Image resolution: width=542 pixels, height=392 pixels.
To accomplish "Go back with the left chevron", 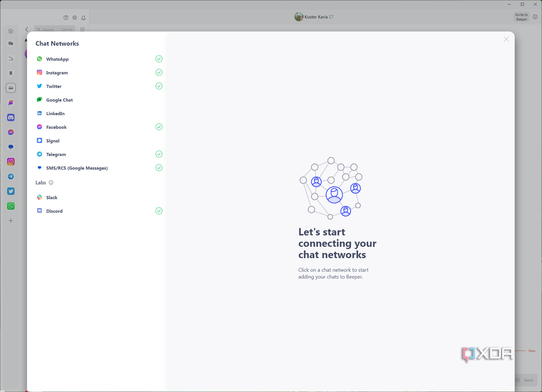I will point(26,30).
